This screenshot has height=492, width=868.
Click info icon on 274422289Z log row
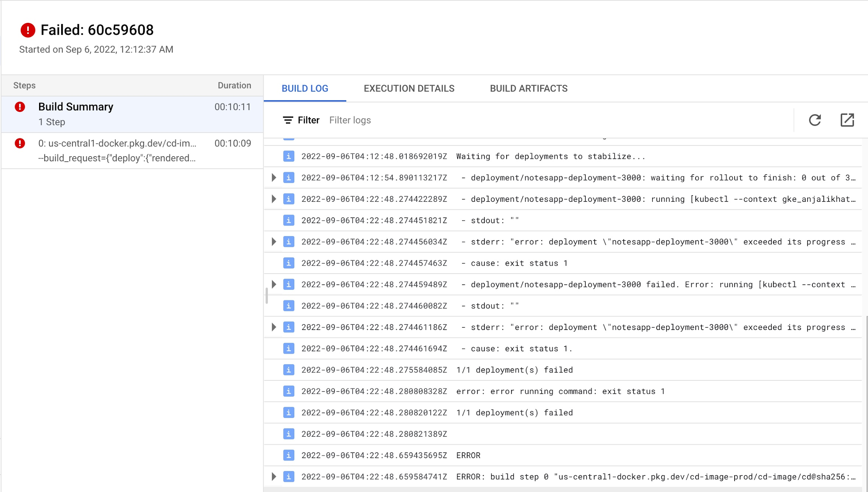point(289,199)
